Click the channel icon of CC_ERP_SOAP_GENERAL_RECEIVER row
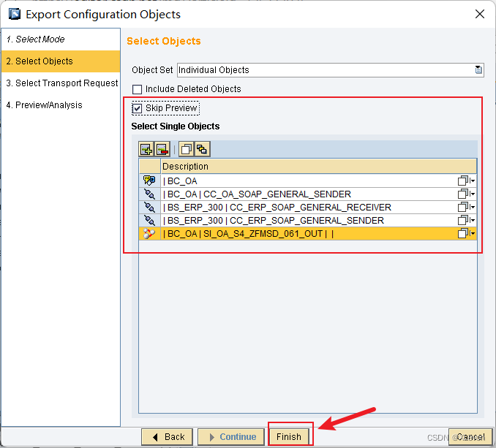496x448 pixels. pyautogui.click(x=149, y=208)
